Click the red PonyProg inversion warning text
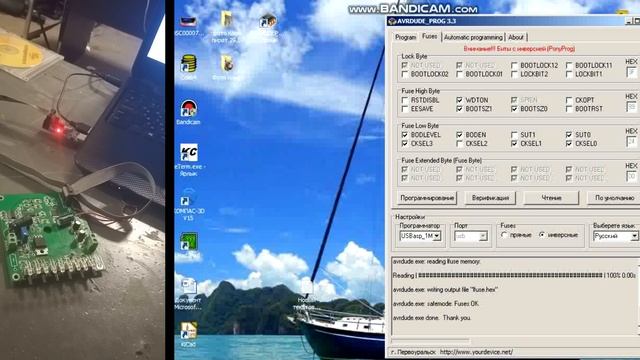The width and height of the screenshot is (640, 360). coord(519,49)
